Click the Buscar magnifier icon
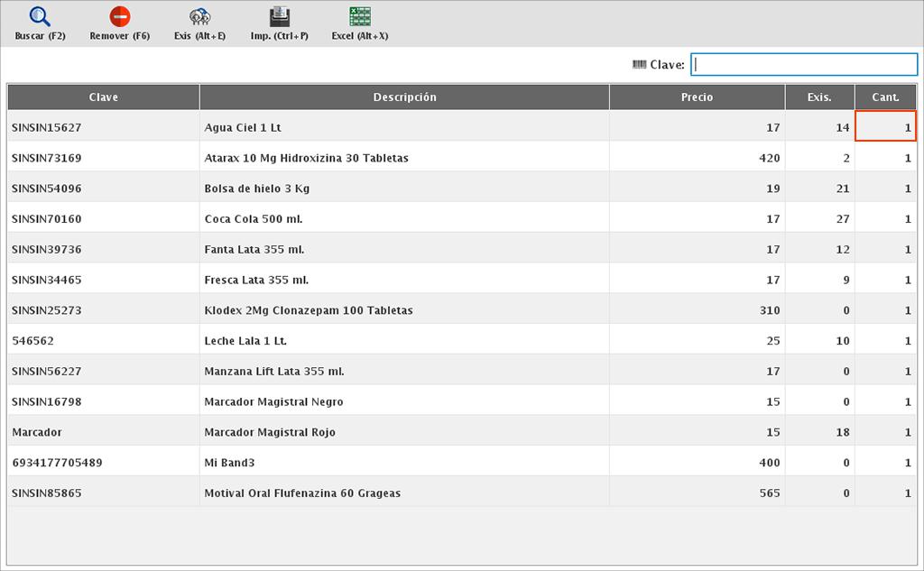The height and width of the screenshot is (571, 924). (40, 17)
